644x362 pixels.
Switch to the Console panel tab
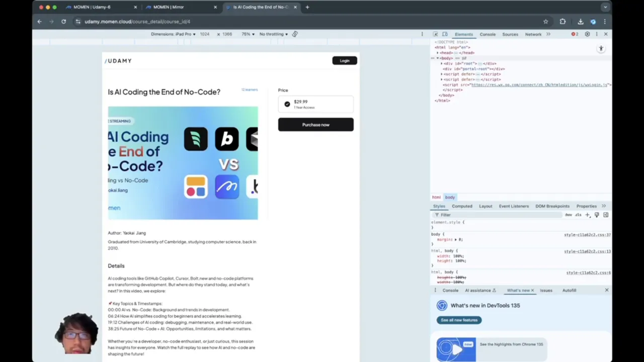[x=488, y=34]
